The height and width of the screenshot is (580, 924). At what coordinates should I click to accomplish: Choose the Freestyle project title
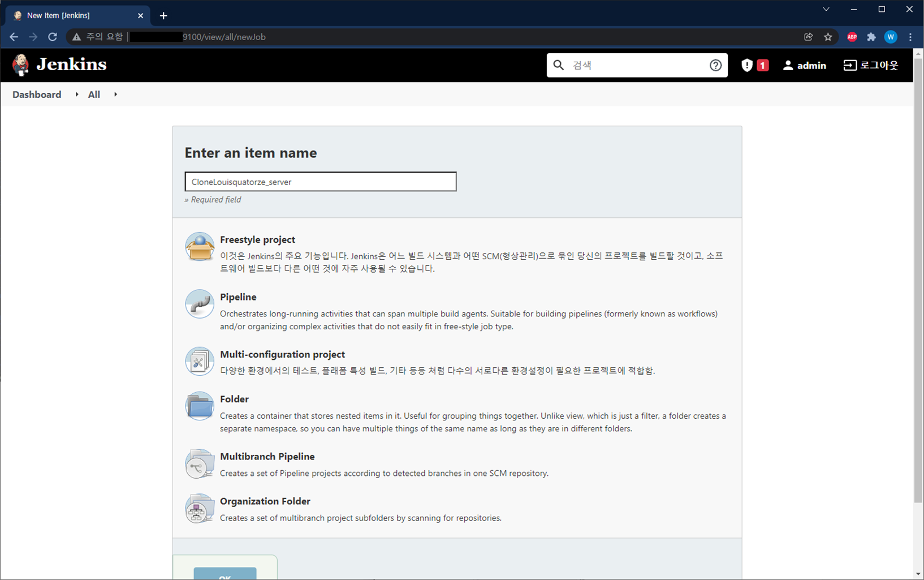[x=257, y=239]
